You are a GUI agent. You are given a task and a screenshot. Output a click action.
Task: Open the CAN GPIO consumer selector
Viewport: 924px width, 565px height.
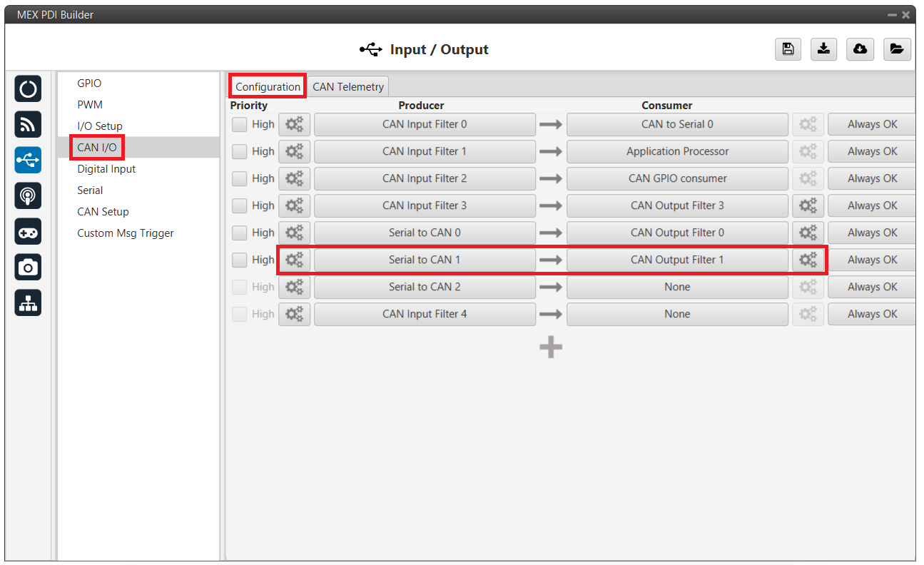click(x=677, y=178)
